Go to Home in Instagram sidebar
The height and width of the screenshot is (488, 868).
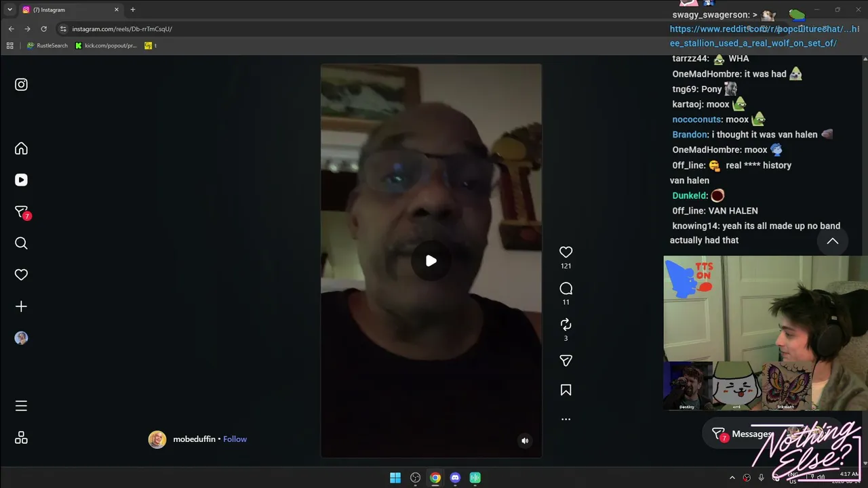pos(21,148)
